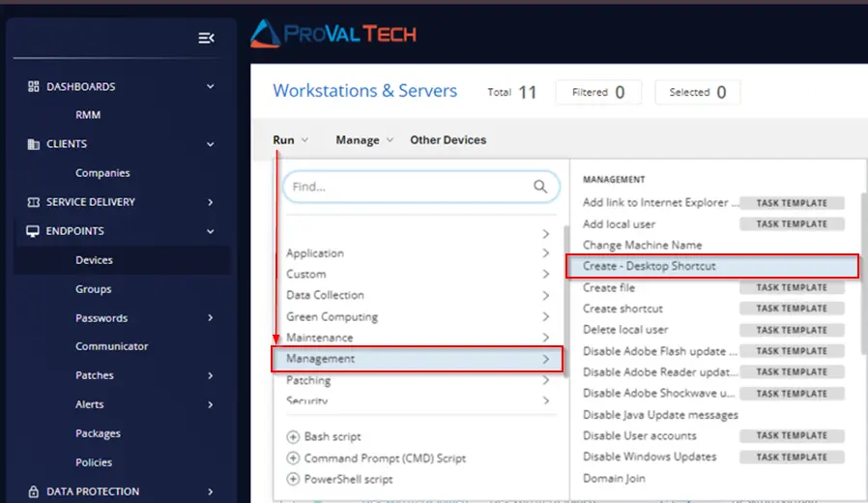Expand the Service Delivery chevron

[211, 202]
